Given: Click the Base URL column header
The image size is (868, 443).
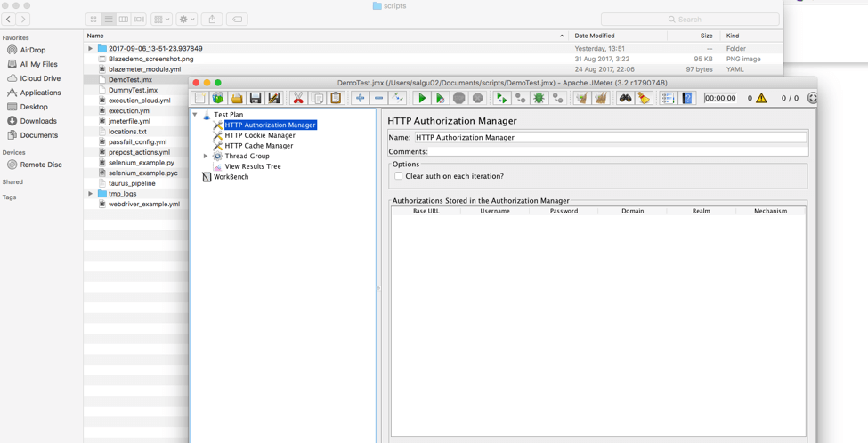Looking at the screenshot, I should [x=426, y=211].
